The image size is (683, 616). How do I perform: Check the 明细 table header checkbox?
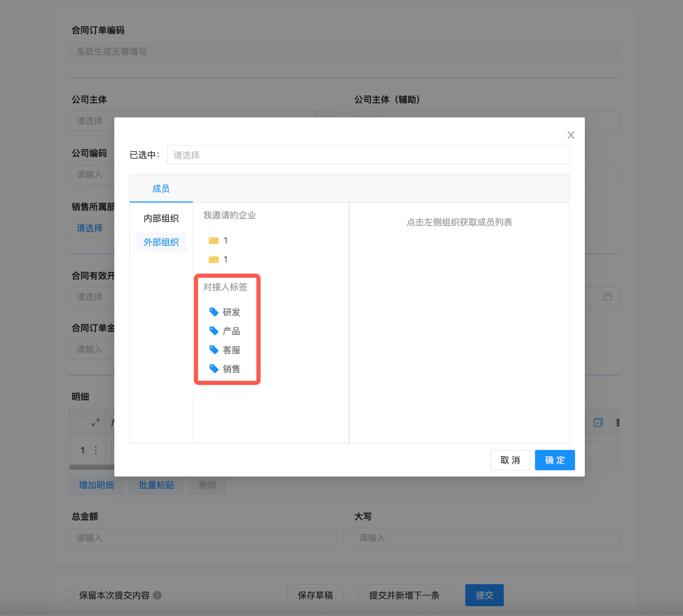(x=83, y=422)
